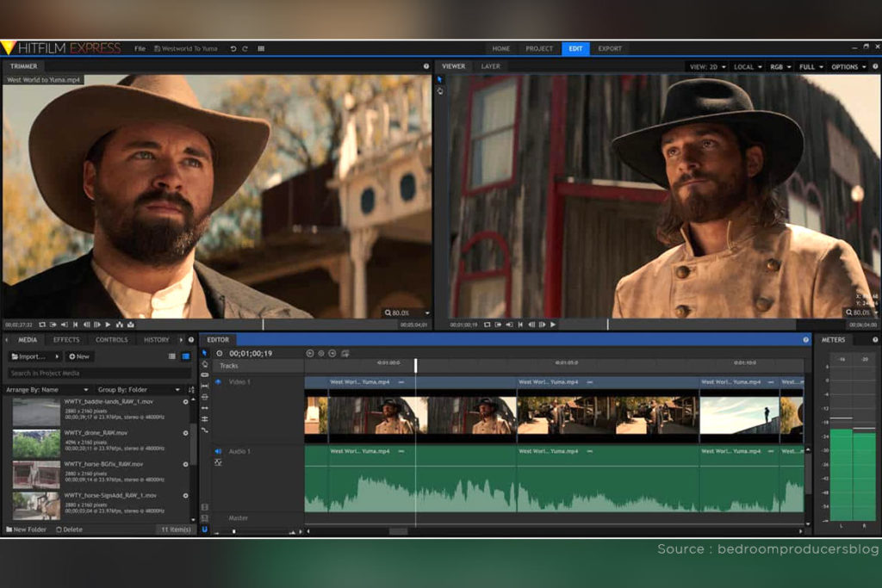
Task: Select the Slide tool in Editor toolbar
Action: (x=205, y=397)
